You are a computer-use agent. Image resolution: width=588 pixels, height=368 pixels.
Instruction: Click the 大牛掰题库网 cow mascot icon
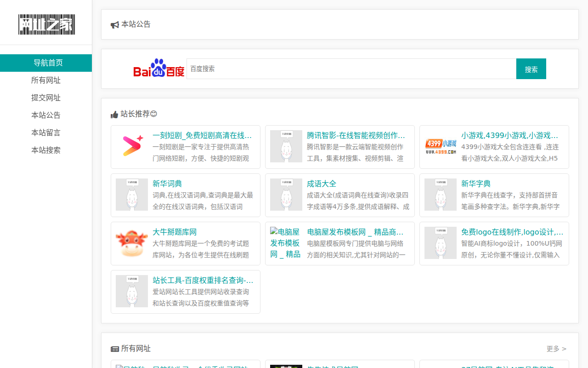[132, 243]
